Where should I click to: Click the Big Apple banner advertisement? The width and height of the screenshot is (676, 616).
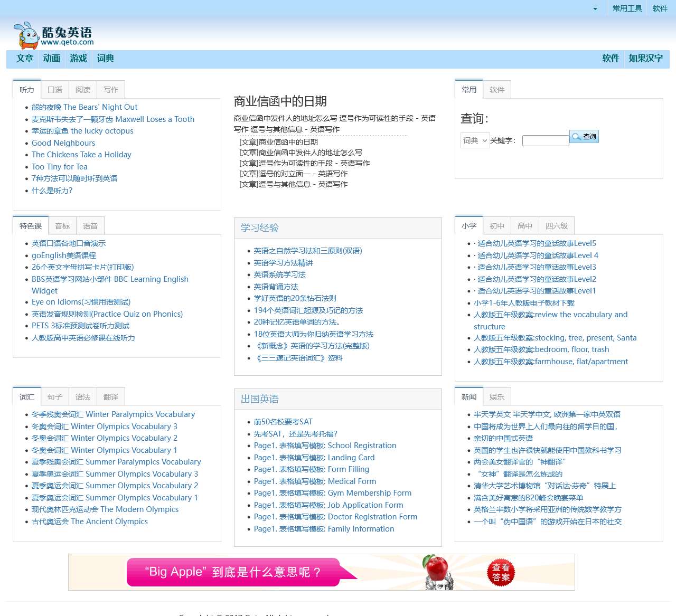pos(238,572)
